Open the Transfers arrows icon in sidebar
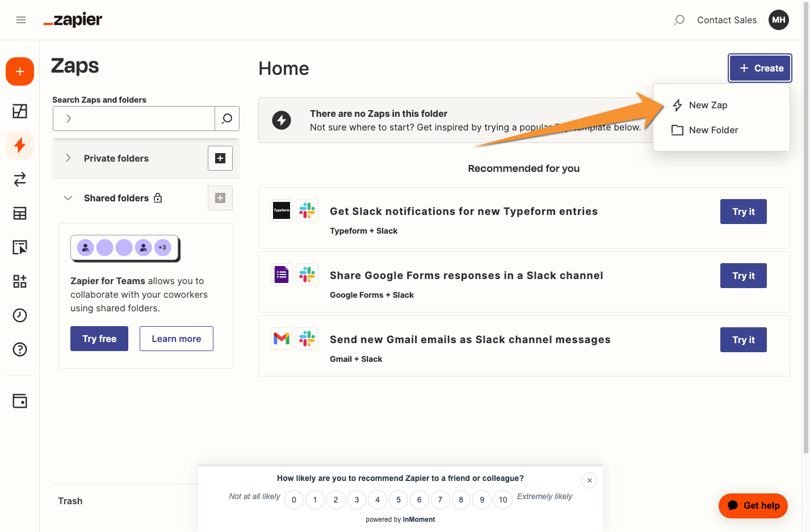The image size is (810, 532). 20,179
